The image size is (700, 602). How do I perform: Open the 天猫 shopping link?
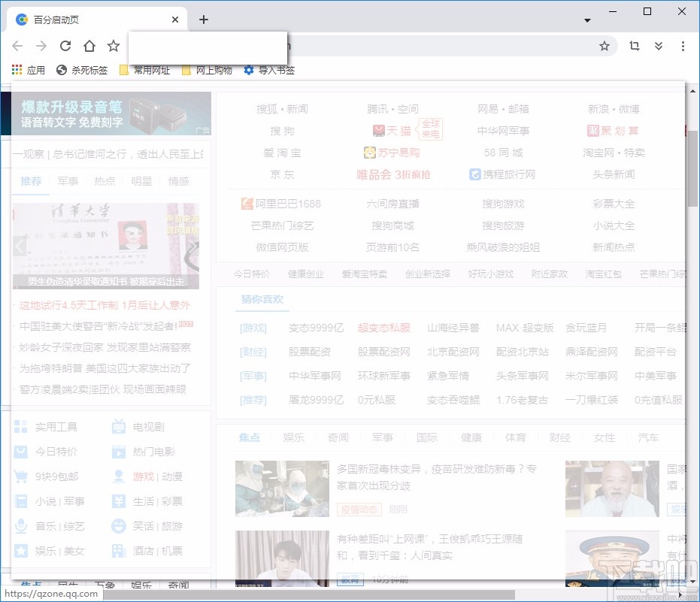click(x=392, y=130)
